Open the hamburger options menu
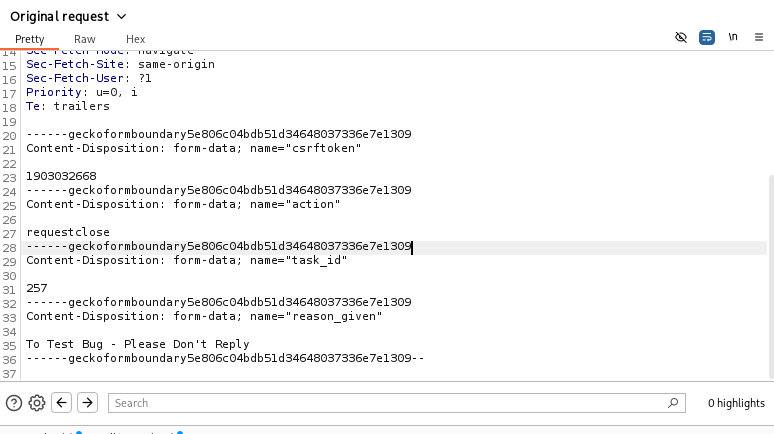This screenshot has width=774, height=434. pyautogui.click(x=760, y=37)
